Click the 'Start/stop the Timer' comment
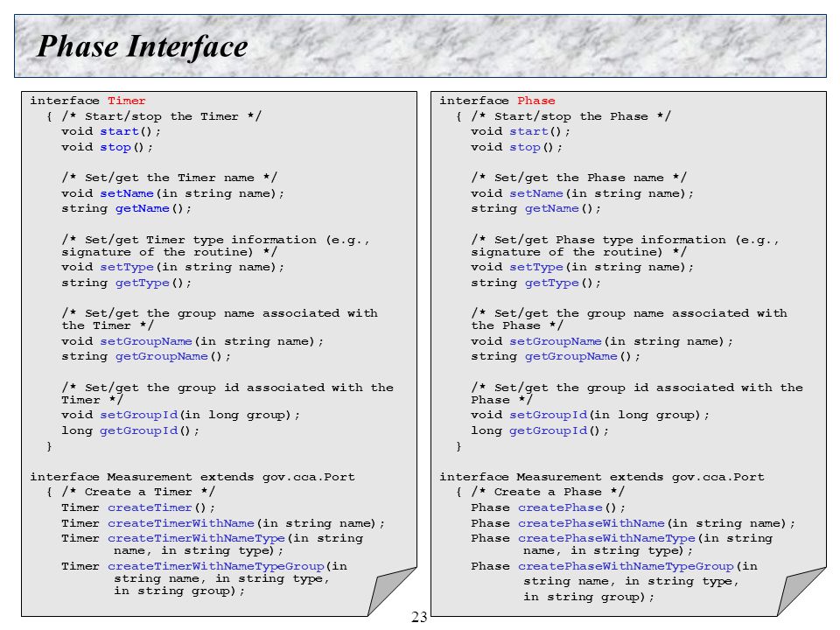Image resolution: width=840 pixels, height=630 pixels. [161, 116]
